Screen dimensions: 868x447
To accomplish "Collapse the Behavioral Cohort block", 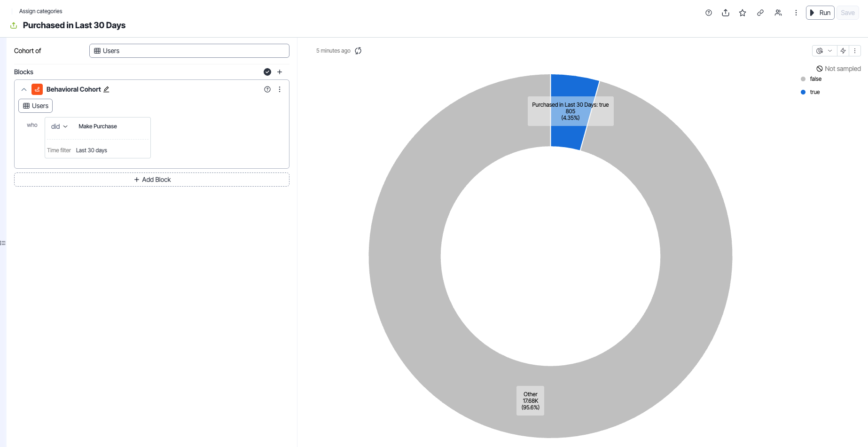I will click(x=24, y=89).
